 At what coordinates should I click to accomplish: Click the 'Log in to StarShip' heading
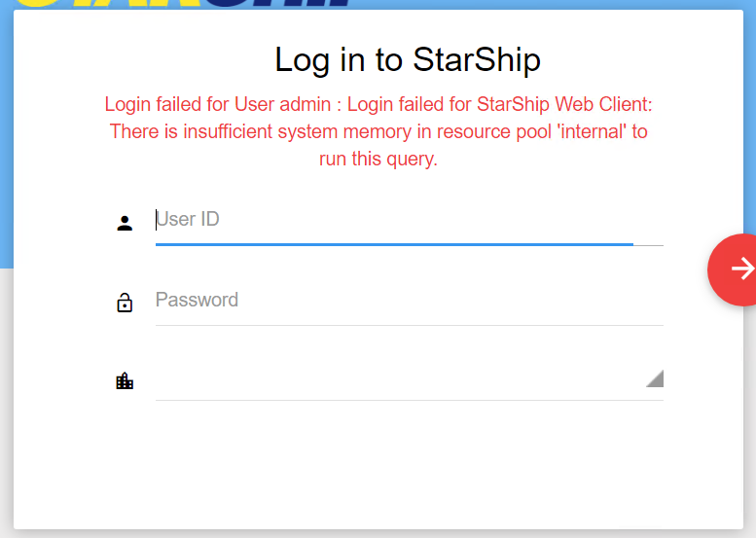[x=408, y=59]
